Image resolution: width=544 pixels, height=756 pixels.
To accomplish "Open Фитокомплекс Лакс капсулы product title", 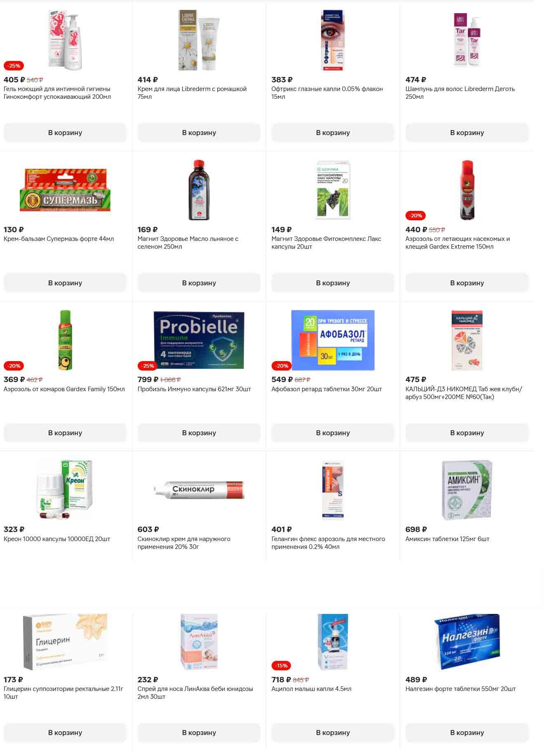I will coord(326,243).
